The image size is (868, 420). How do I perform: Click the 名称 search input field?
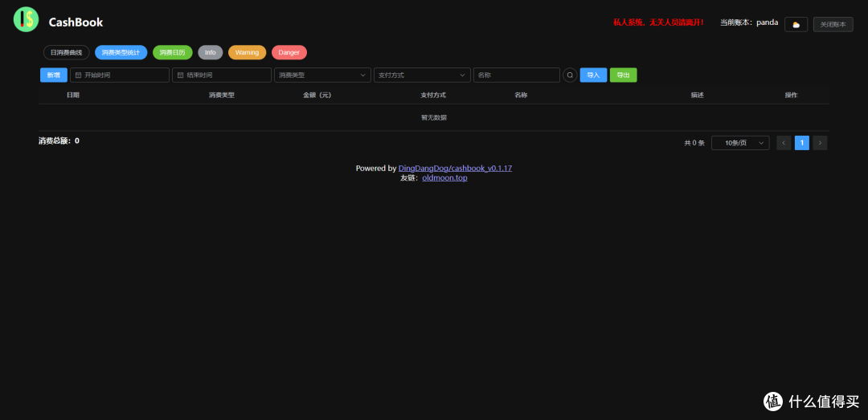(517, 75)
